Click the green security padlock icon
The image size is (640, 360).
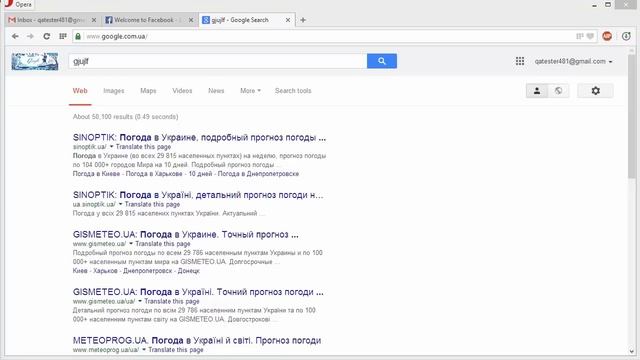(x=78, y=36)
